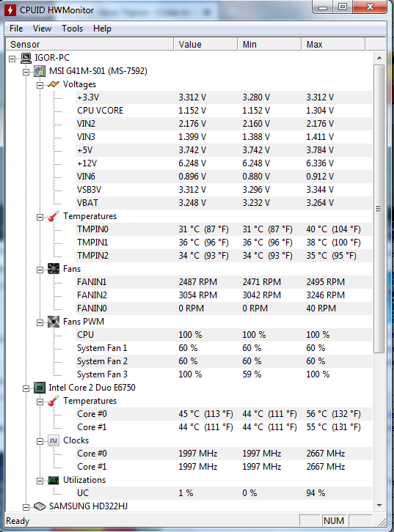Select the SAMSUNG HD322HJ drive icon
The width and height of the screenshot is (394, 532).
point(40,506)
